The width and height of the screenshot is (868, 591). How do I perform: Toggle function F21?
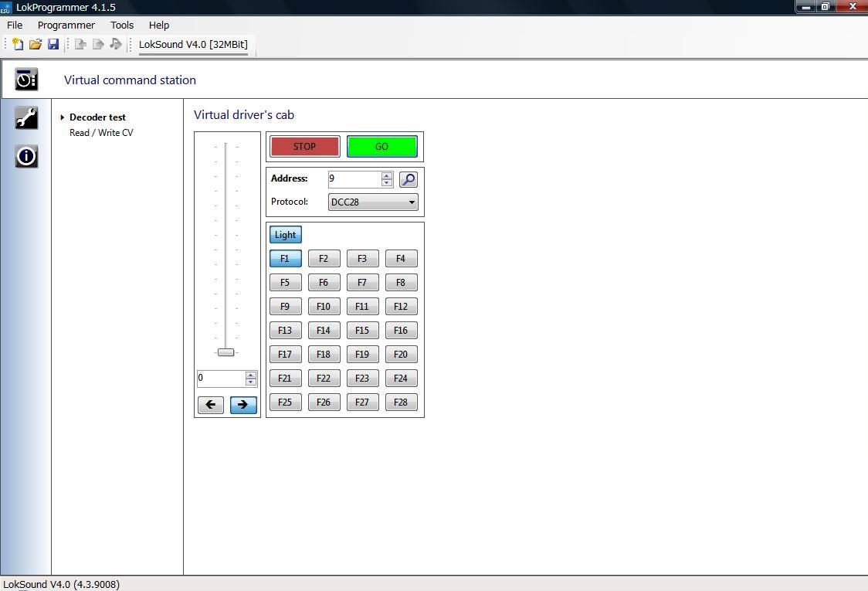click(286, 379)
